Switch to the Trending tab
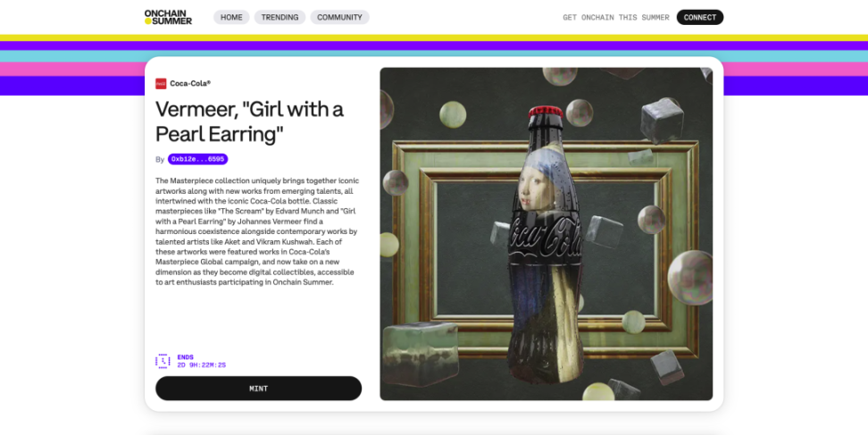The height and width of the screenshot is (435, 868). [x=280, y=17]
